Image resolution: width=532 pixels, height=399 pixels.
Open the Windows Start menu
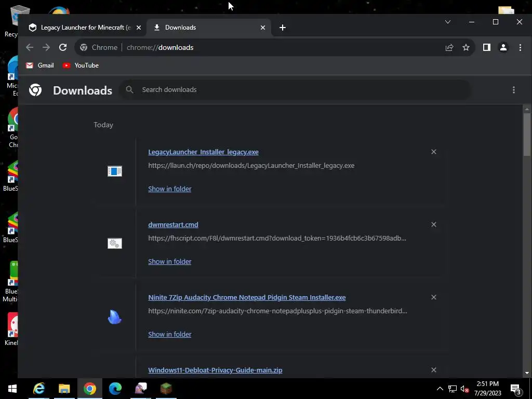click(12, 389)
